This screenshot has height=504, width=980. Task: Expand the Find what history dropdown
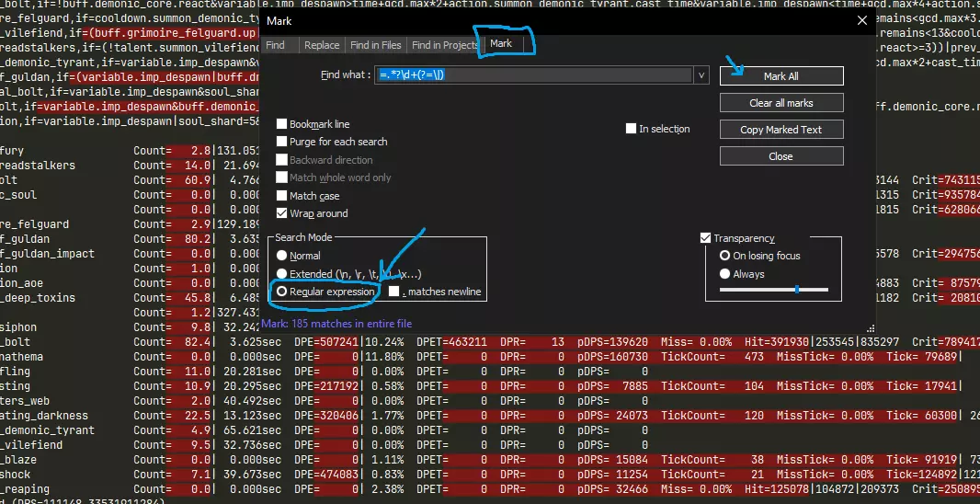click(701, 75)
